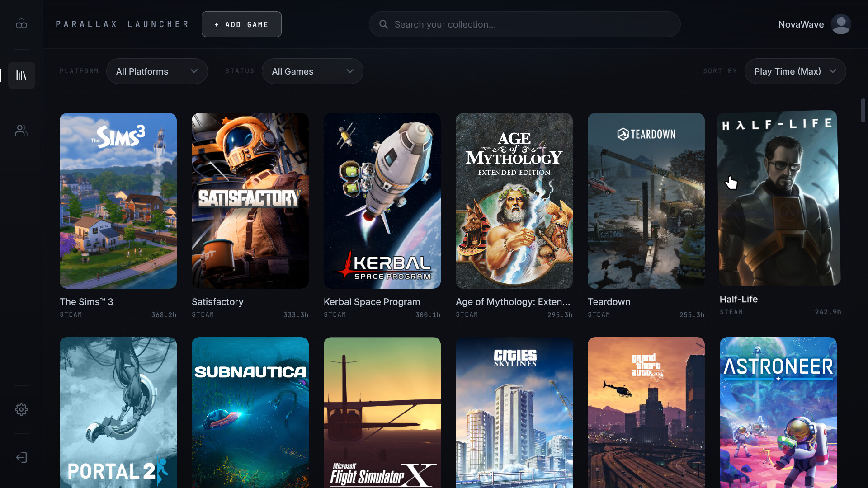
Task: Click the 333.3h playtime value
Action: [x=296, y=315]
